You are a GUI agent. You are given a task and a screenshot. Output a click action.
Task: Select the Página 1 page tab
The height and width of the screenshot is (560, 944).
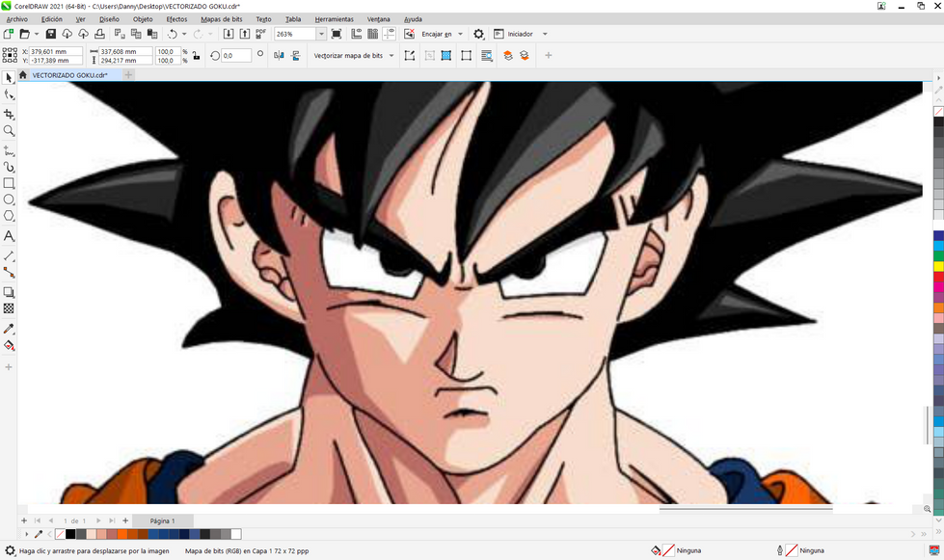pyautogui.click(x=163, y=520)
